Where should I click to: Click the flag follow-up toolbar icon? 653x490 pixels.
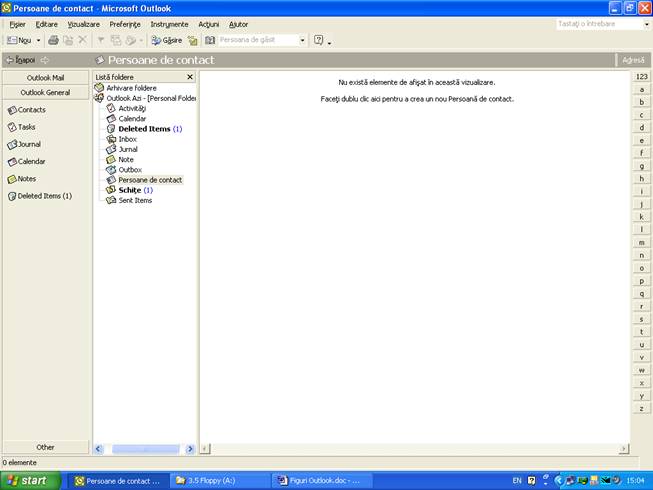point(101,40)
